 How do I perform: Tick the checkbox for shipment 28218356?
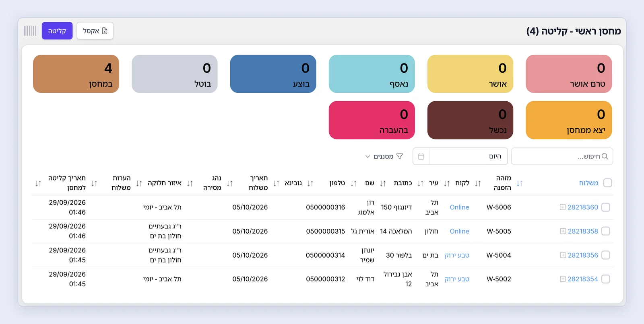(x=606, y=255)
